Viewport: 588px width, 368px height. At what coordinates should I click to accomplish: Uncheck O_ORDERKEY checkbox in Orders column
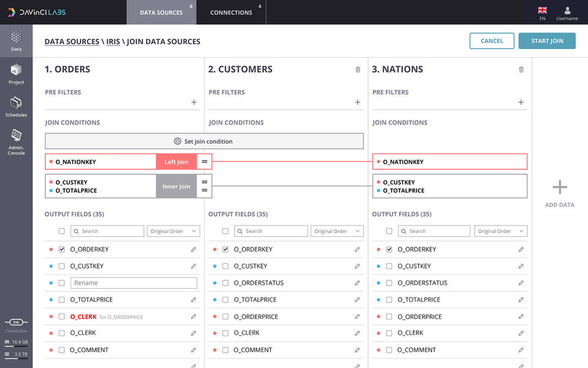[x=61, y=250]
